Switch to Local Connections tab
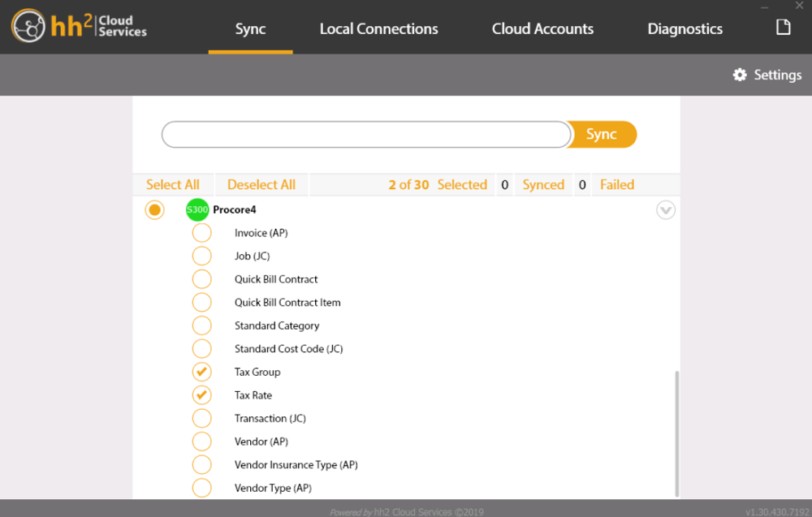Screen dimensions: 812x517 pos(378,28)
